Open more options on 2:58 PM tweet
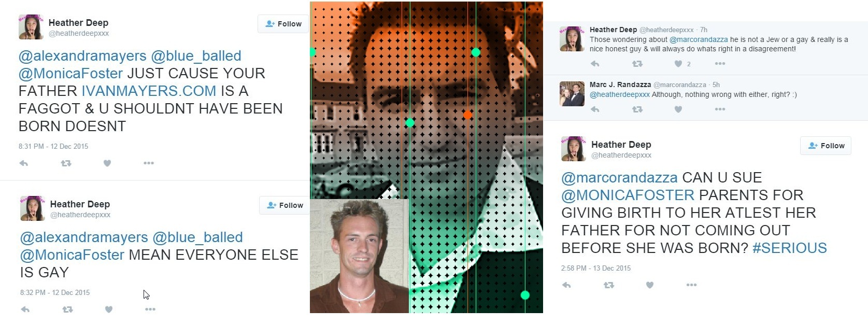Viewport: 868px width, 324px height. tap(691, 285)
